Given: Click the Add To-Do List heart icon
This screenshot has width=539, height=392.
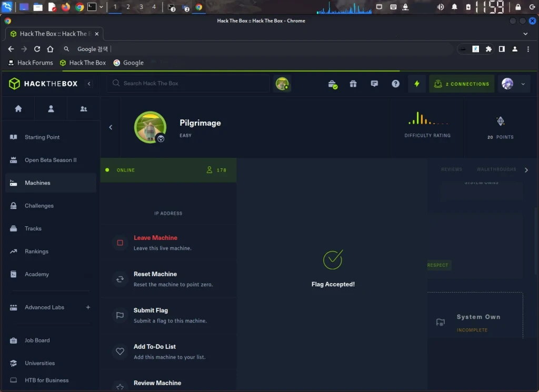Looking at the screenshot, I should [120, 351].
